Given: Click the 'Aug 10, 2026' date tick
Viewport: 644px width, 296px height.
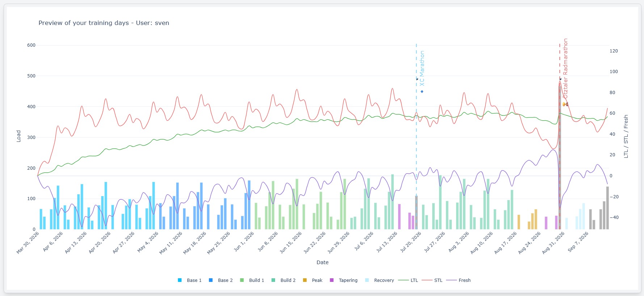Looking at the screenshot, I should pyautogui.click(x=482, y=243).
